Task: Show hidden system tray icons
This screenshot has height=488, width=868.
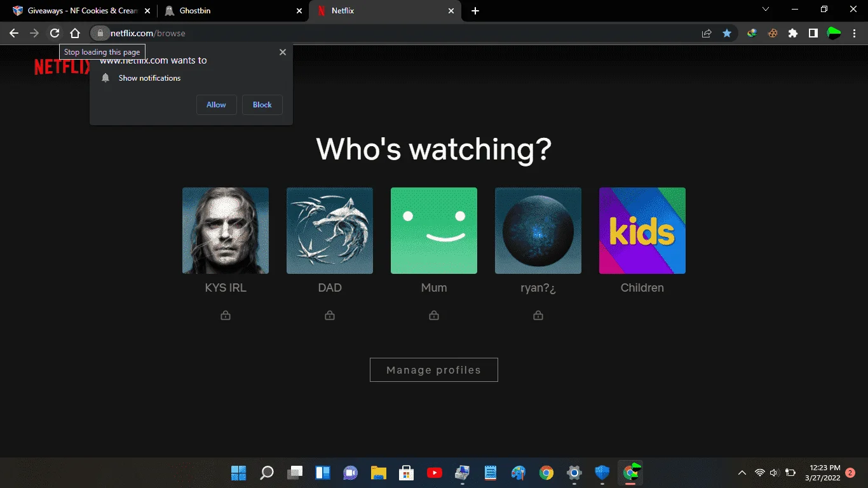Action: (x=742, y=473)
